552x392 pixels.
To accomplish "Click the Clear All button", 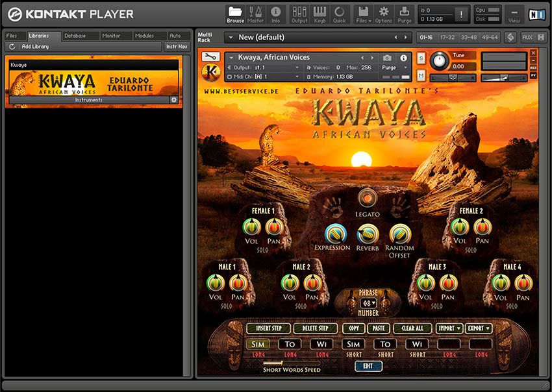I will click(x=412, y=328).
